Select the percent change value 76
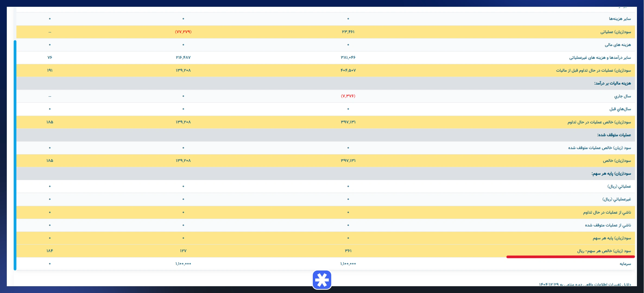 click(50, 58)
